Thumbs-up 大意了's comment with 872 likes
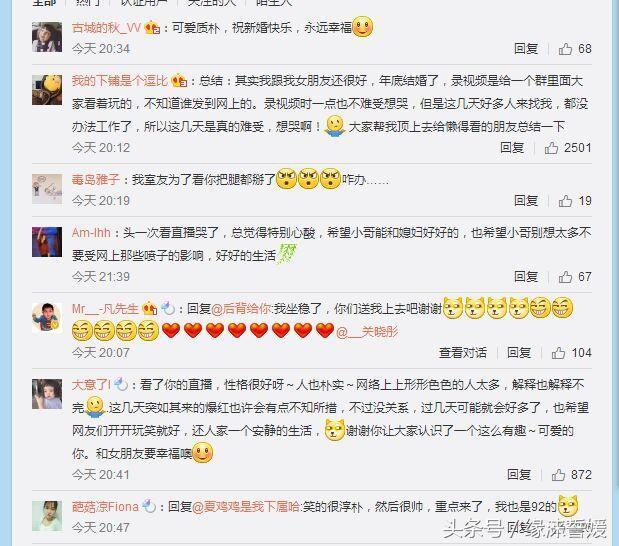 571,475
